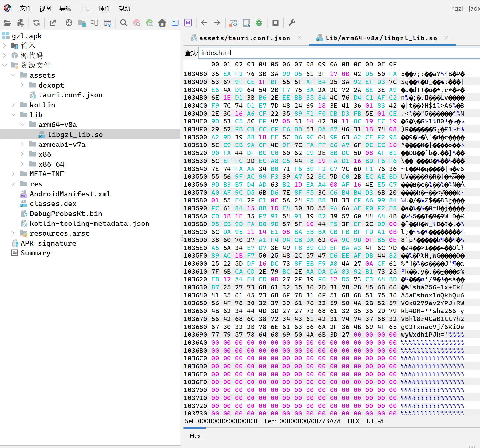This screenshot has width=480, height=448.
Task: Select the APK signature node
Action: point(48,243)
